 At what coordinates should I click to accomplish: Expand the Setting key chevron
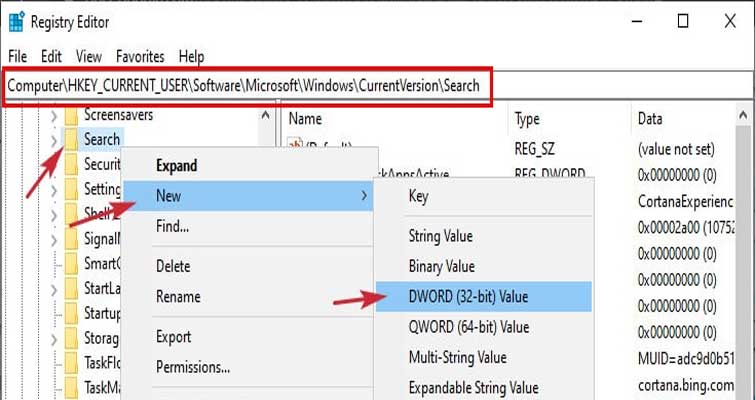(54, 190)
